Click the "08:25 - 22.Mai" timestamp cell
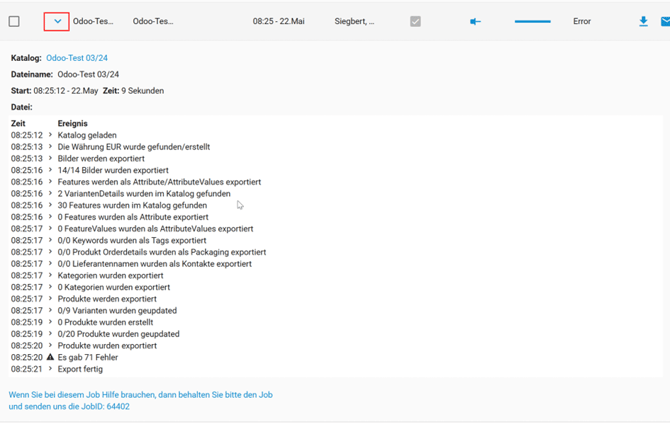The image size is (670, 427). point(278,21)
